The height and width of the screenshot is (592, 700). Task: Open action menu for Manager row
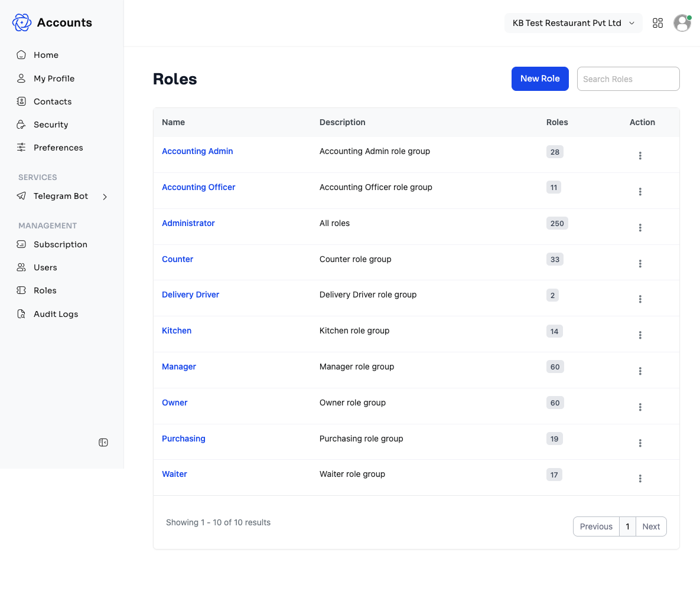pos(640,371)
